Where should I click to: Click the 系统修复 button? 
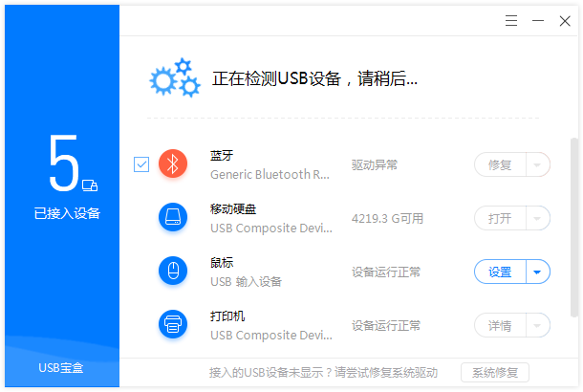[495, 372]
